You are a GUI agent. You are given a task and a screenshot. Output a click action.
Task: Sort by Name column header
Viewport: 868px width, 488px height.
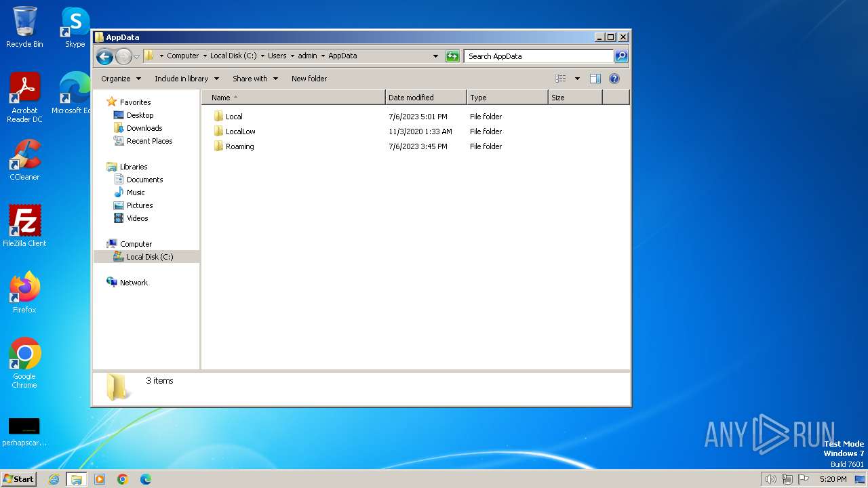tap(293, 98)
